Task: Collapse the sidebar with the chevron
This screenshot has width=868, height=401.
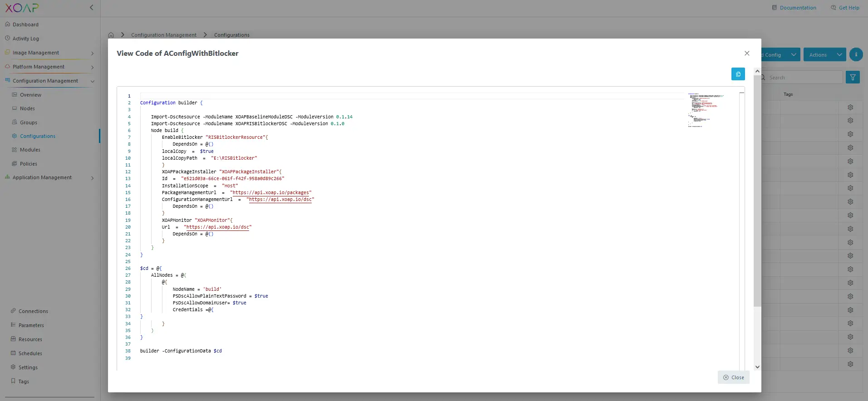Action: pos(92,7)
